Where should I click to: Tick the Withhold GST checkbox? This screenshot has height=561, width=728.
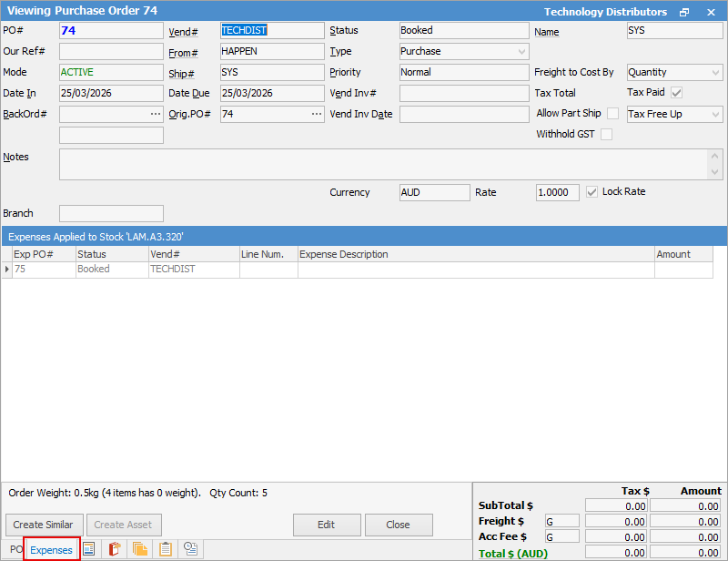(606, 135)
